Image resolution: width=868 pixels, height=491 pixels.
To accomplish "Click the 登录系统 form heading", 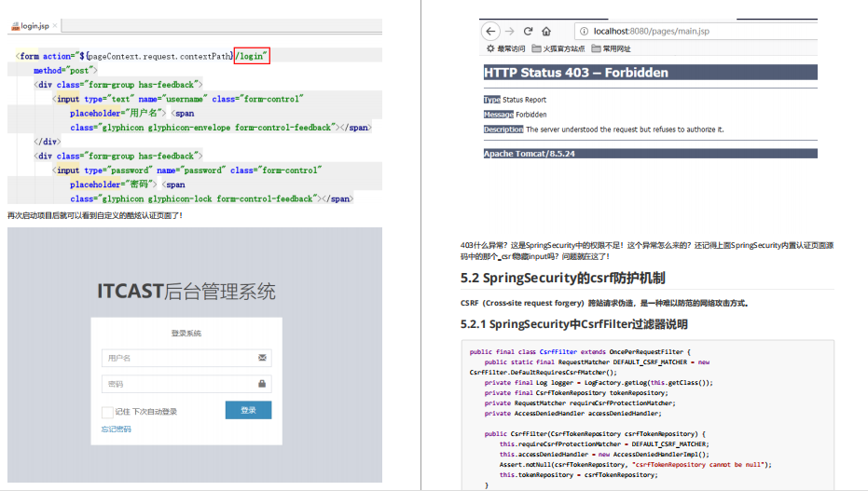I will point(186,334).
